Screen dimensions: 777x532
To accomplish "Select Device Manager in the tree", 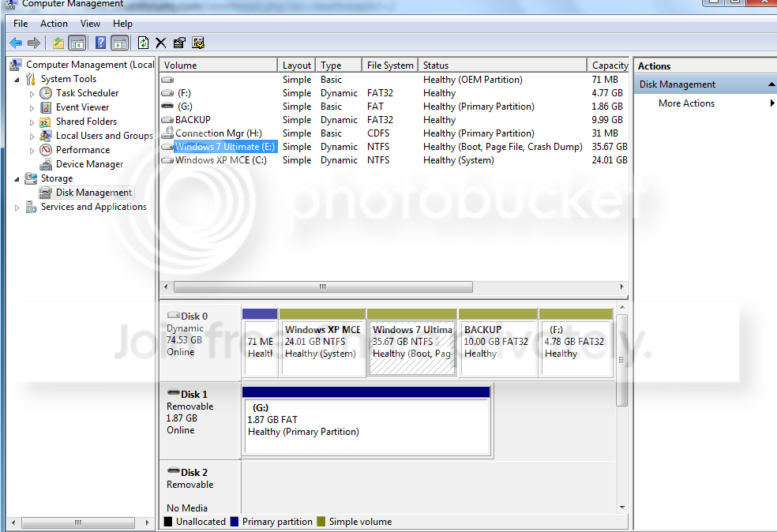I will coord(89,164).
